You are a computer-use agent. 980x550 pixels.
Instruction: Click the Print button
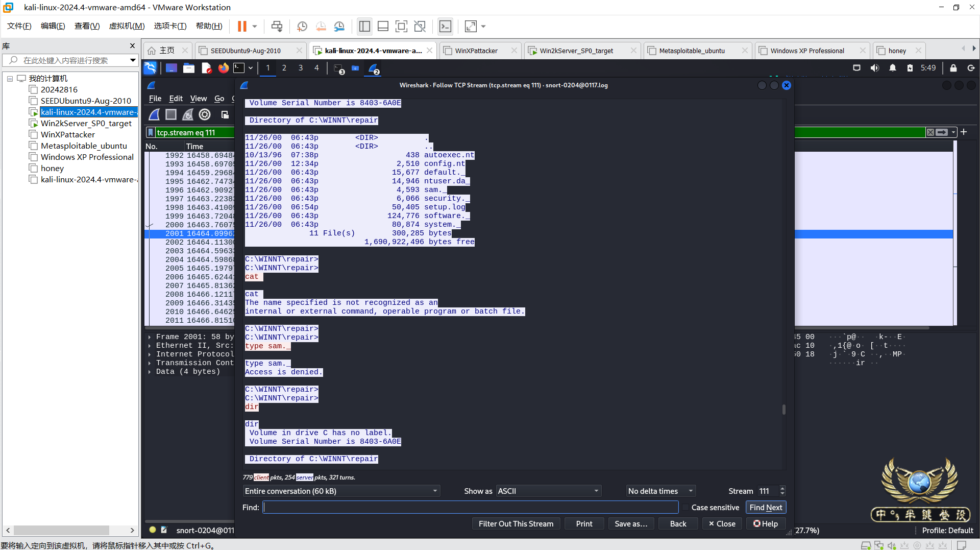click(584, 524)
